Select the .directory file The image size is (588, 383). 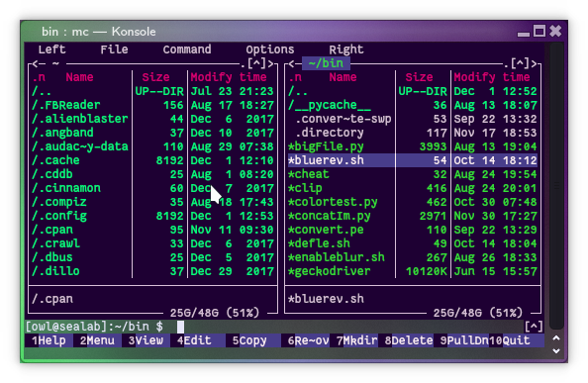pos(413,133)
